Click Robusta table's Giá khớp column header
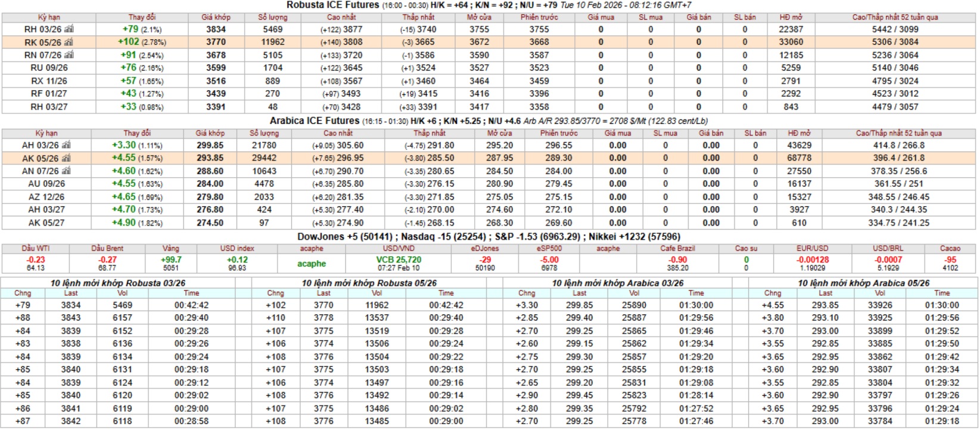The image size is (980, 430). pyautogui.click(x=216, y=17)
